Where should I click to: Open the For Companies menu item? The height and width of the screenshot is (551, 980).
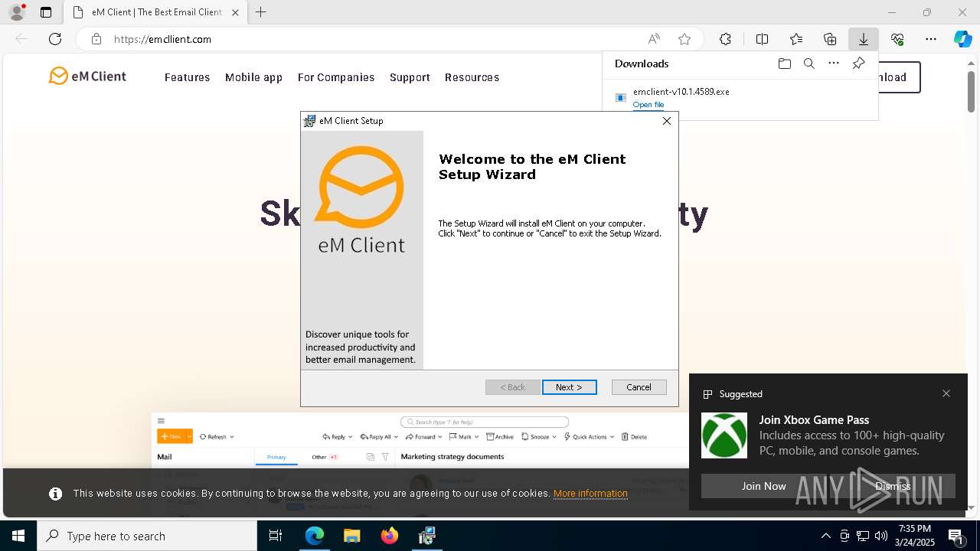tap(336, 77)
